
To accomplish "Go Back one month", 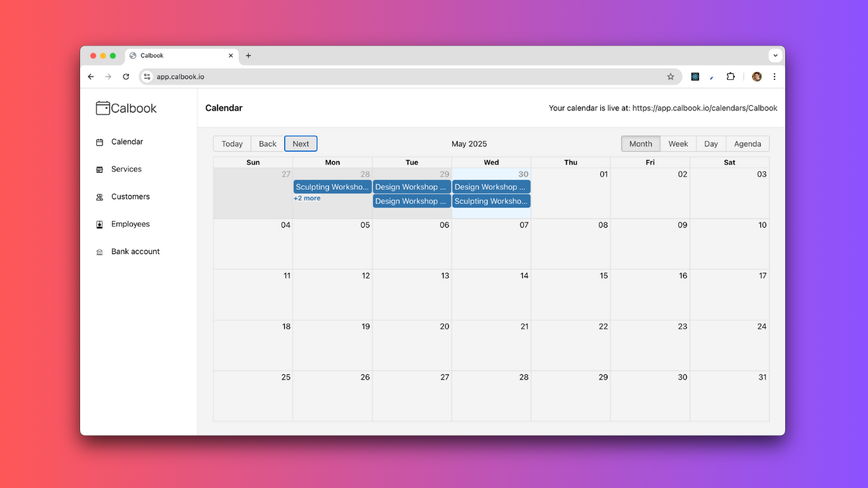I will pyautogui.click(x=268, y=144).
